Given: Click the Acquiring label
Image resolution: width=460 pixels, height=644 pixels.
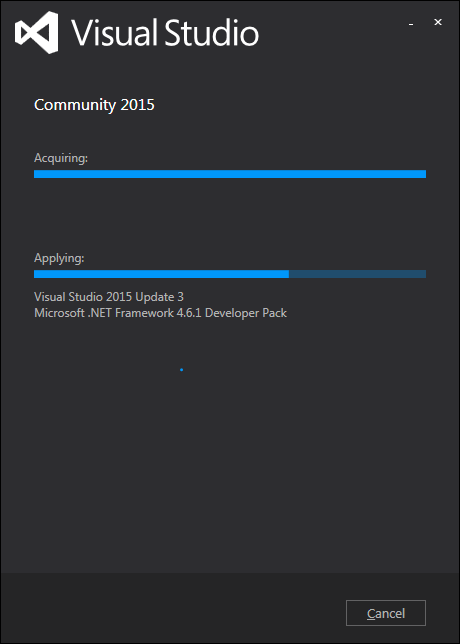Looking at the screenshot, I should 61,158.
